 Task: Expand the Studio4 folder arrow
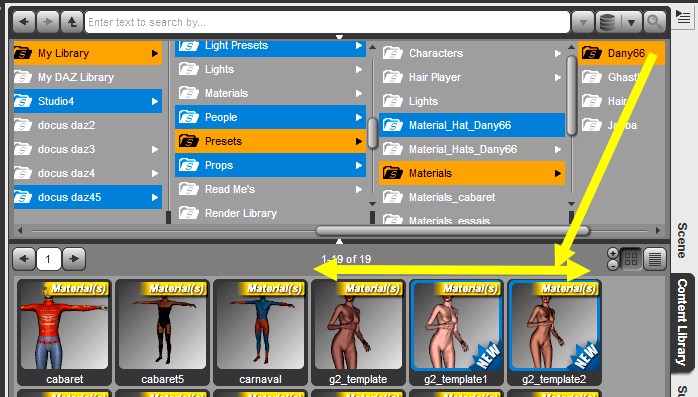coord(154,101)
